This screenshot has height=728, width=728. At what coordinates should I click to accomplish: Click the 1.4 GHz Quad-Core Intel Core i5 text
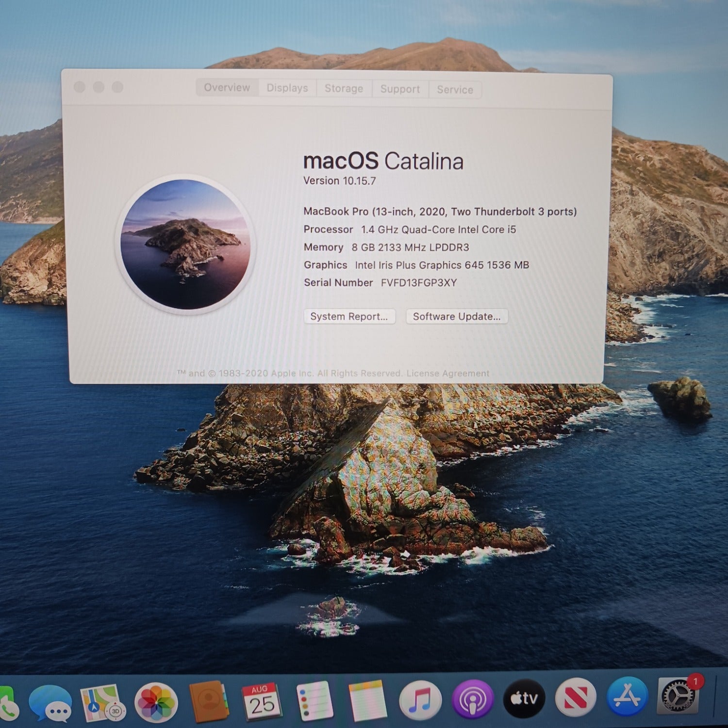pyautogui.click(x=438, y=230)
